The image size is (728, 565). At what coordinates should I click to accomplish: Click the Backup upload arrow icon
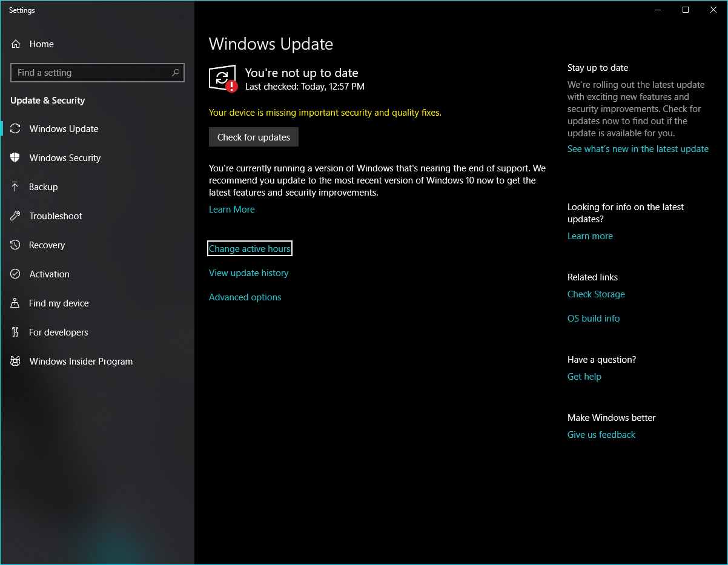pos(16,187)
